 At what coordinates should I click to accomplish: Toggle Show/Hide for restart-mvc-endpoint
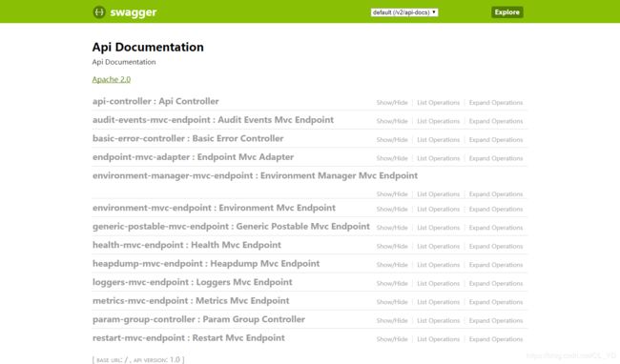pyautogui.click(x=392, y=339)
